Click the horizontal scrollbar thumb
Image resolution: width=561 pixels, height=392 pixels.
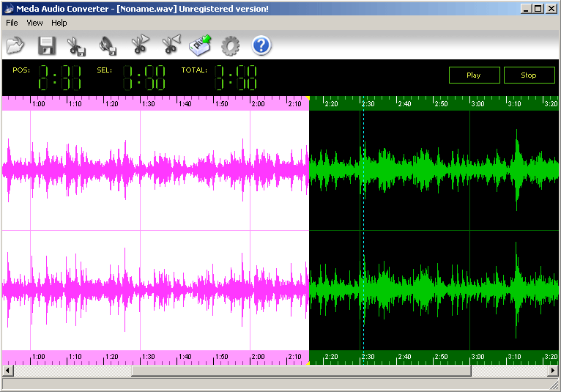(x=301, y=370)
